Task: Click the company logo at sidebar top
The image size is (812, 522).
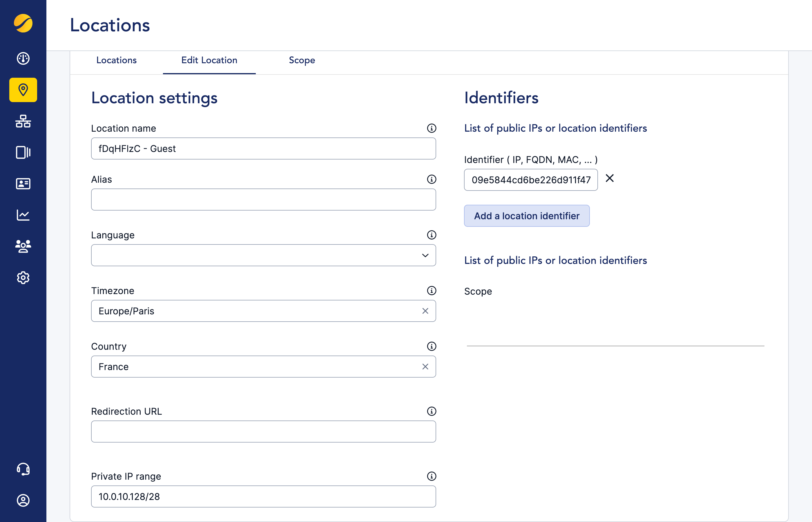Action: 23,23
